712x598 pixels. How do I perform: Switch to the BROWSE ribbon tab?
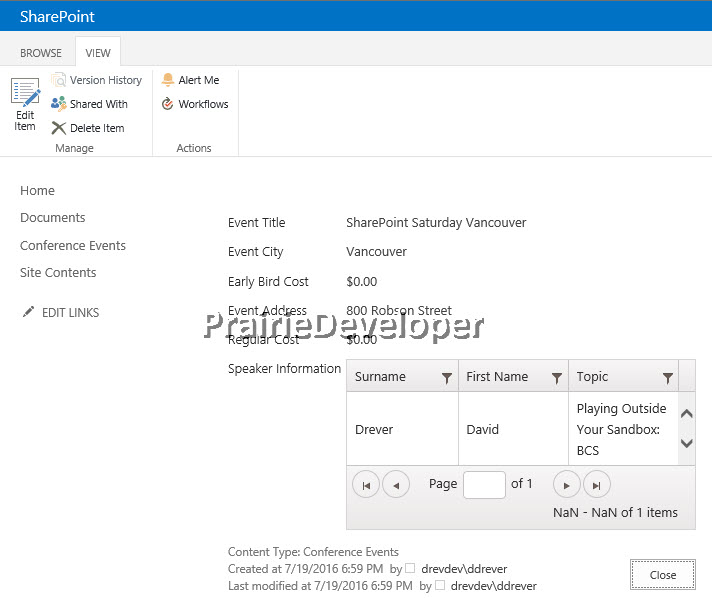coord(41,53)
